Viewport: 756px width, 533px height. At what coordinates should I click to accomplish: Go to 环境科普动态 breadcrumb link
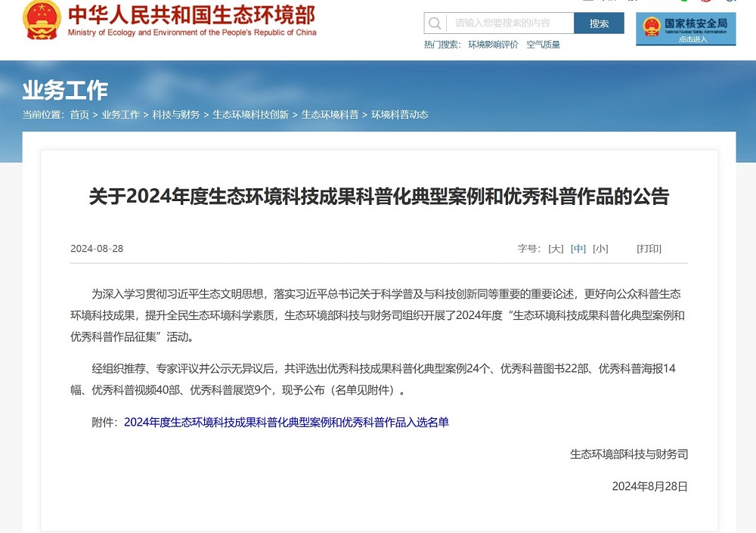(x=400, y=115)
